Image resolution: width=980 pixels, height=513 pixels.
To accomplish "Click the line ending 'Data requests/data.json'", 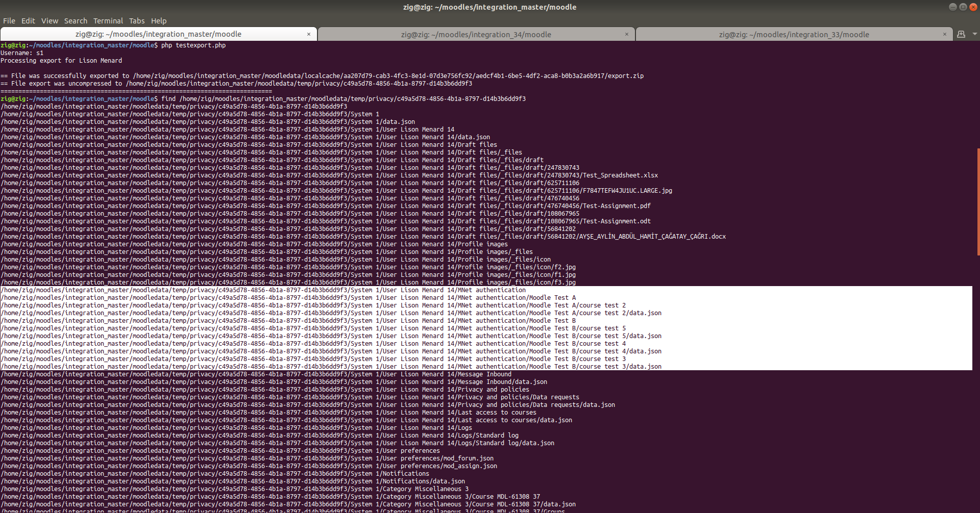I will (x=308, y=405).
